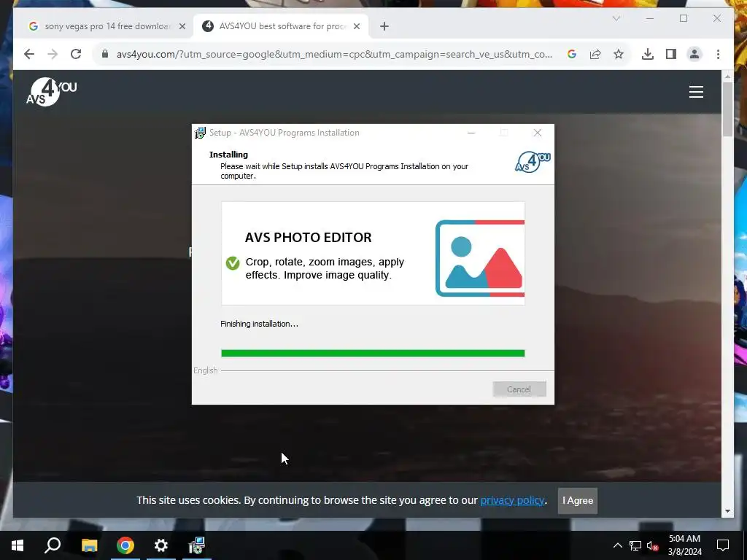Image resolution: width=747 pixels, height=560 pixels.
Task: Open Chrome three-dot menu
Action: [x=718, y=54]
